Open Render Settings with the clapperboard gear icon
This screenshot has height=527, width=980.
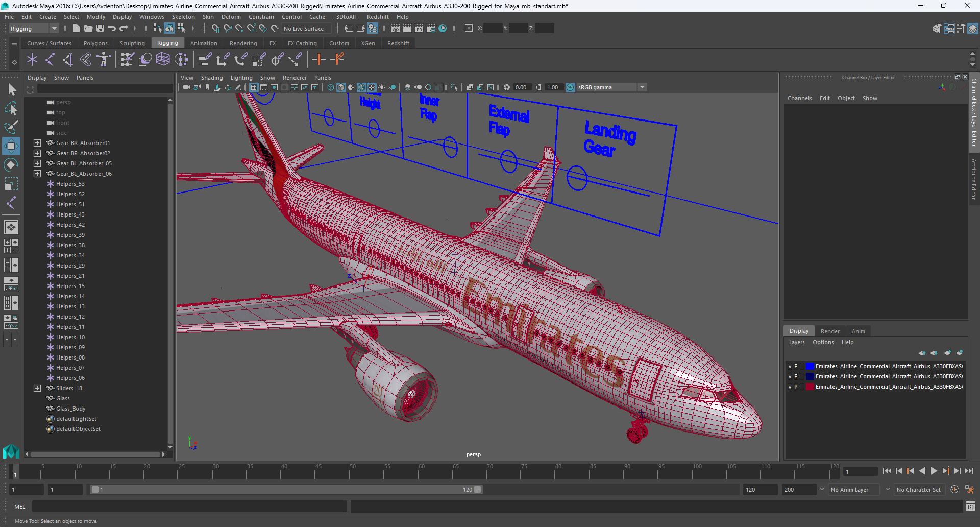point(430,29)
